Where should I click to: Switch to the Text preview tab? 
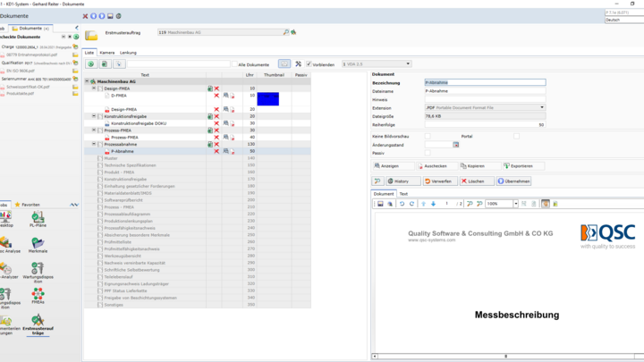(403, 194)
